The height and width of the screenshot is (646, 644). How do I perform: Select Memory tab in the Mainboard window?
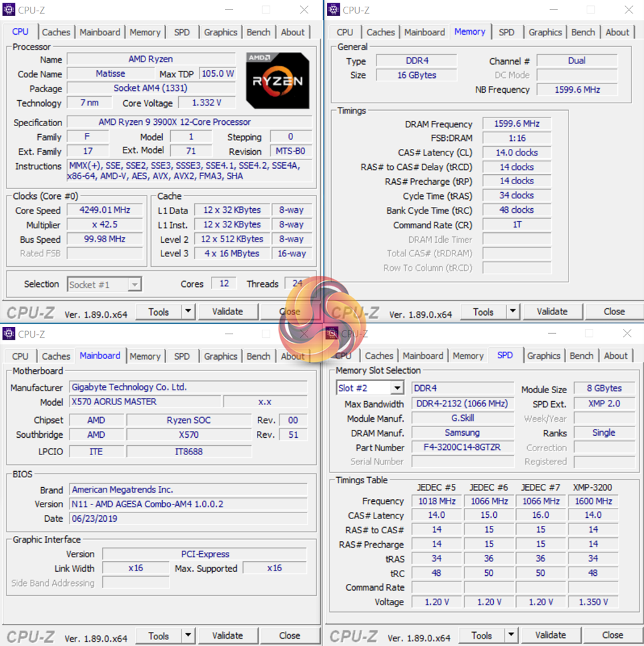pyautogui.click(x=145, y=356)
